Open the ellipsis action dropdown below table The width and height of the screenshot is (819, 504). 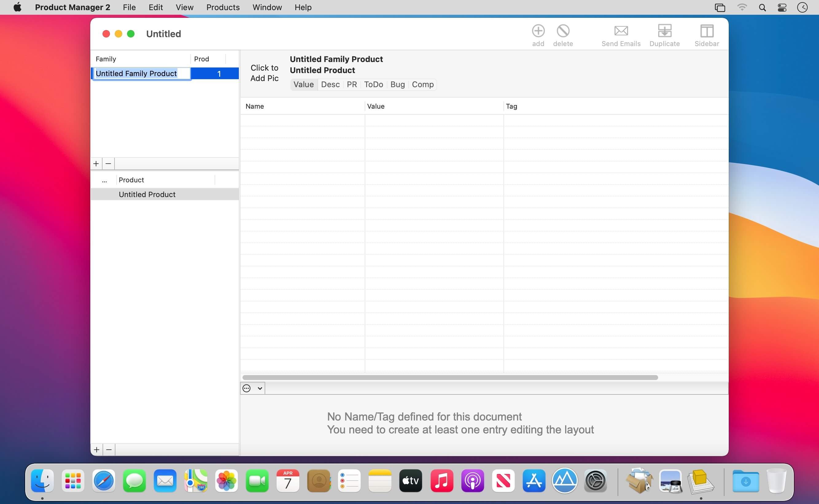click(x=252, y=388)
